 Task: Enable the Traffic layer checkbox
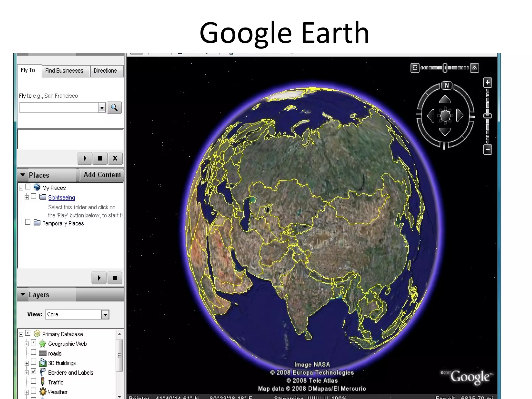point(34,381)
